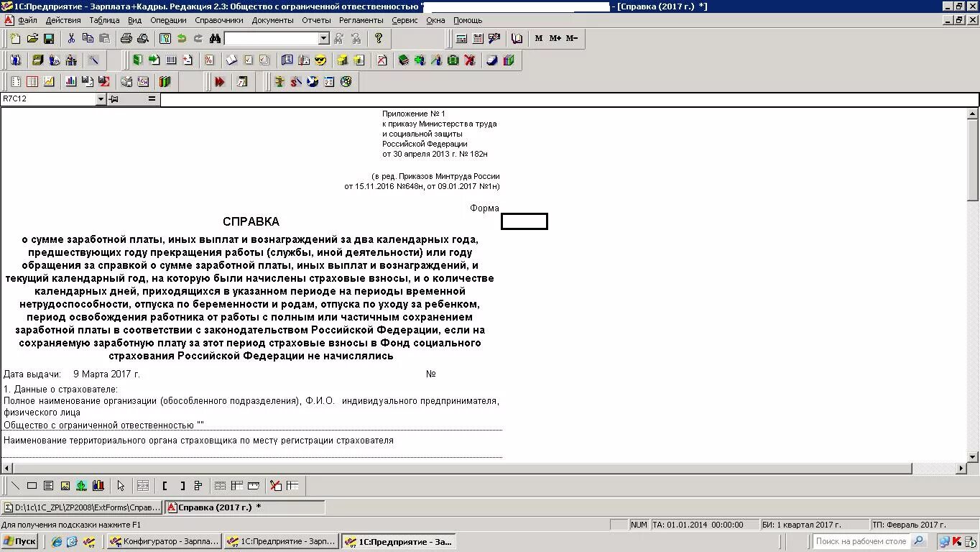The height and width of the screenshot is (552, 980).
Task: Open the search text dropdown in toolbar
Action: (323, 38)
